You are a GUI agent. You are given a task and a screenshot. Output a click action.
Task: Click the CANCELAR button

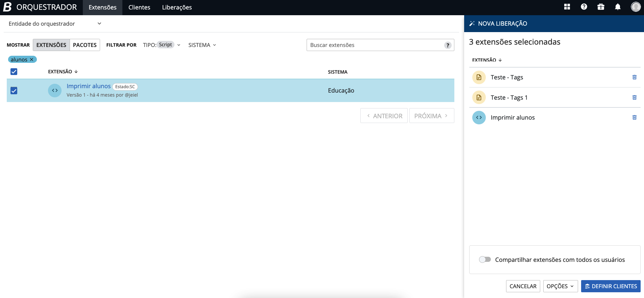coord(523,286)
